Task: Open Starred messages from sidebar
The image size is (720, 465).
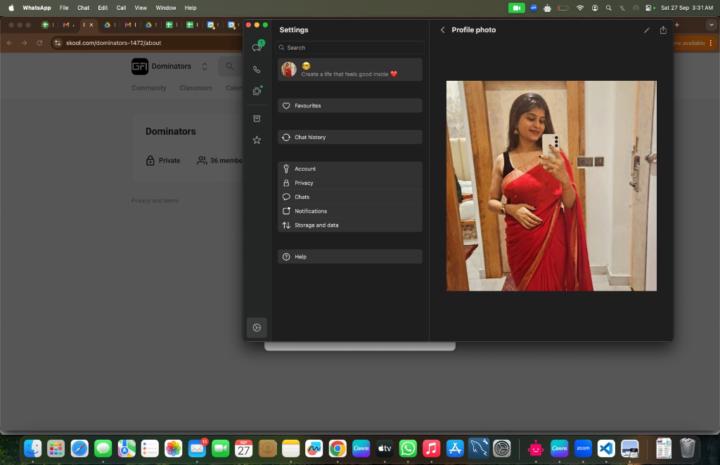Action: pos(257,140)
